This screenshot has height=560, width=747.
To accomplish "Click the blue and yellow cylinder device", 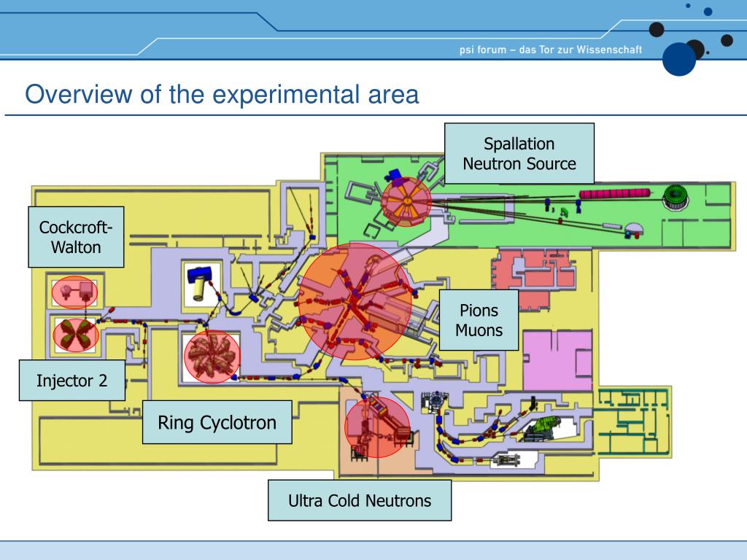I will coord(201,283).
